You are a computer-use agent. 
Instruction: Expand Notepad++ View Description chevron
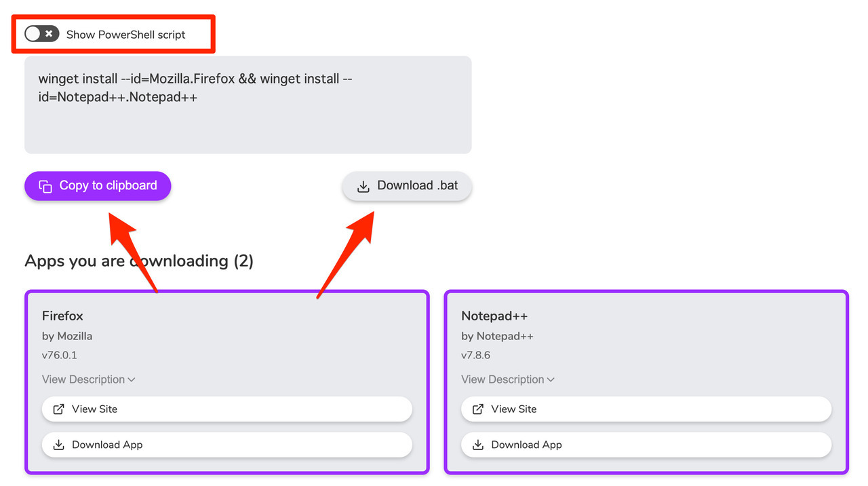pyautogui.click(x=551, y=379)
